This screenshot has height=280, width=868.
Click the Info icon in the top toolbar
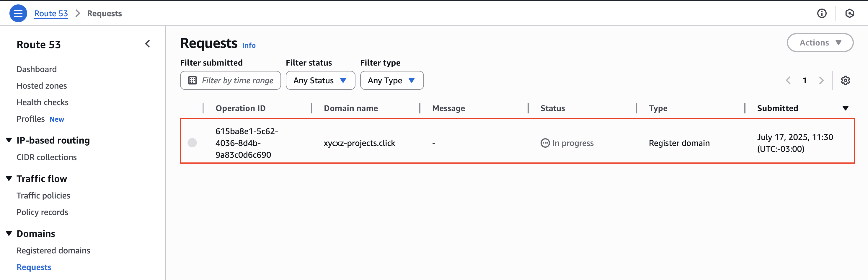tap(822, 14)
